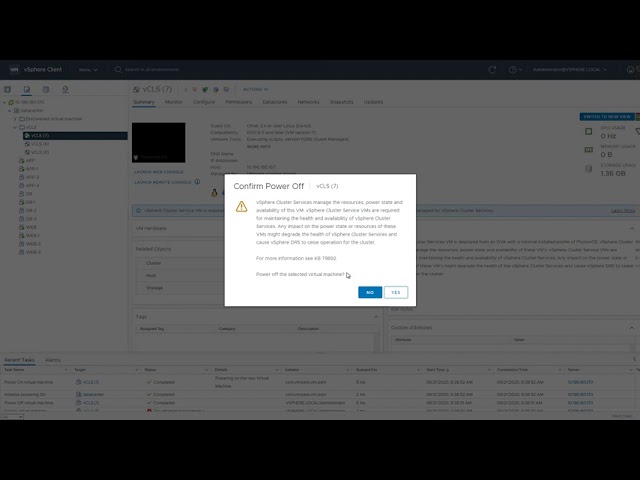The width and height of the screenshot is (640, 480).
Task: Select the Recent Tasks tab
Action: pyautogui.click(x=19, y=360)
